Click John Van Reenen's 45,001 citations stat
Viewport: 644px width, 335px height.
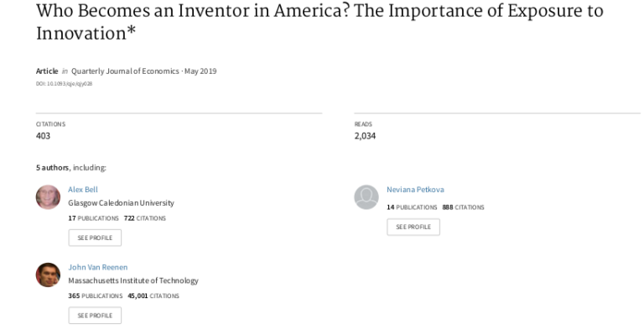[153, 296]
